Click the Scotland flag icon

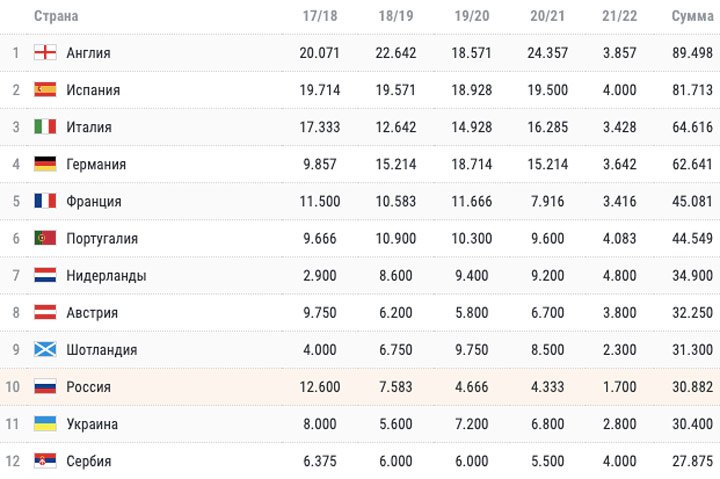45,350
